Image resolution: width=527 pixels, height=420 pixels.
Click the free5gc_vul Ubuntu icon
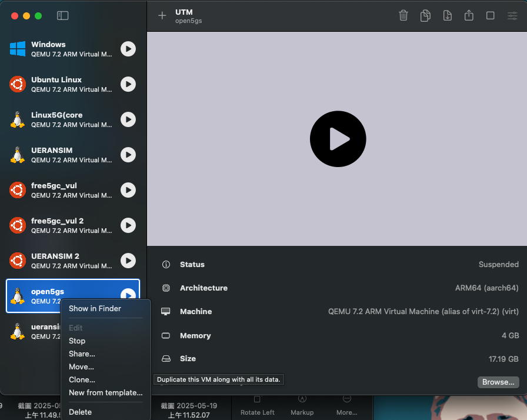pos(18,190)
